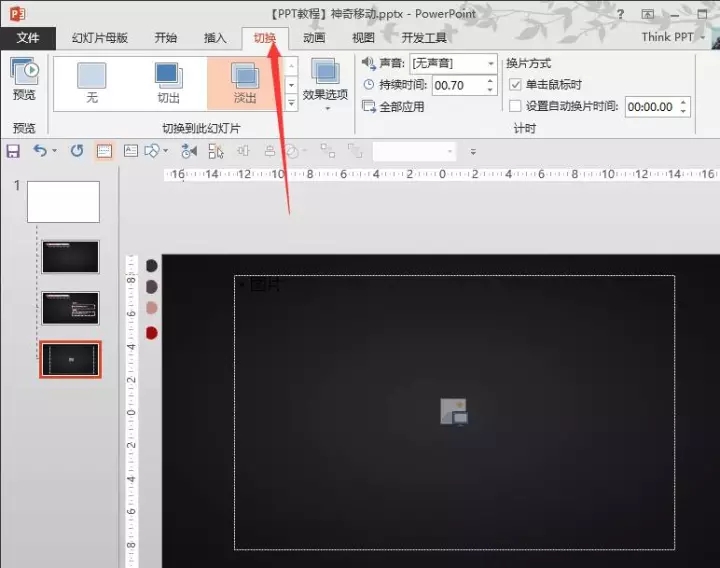Open the Sound (声音) dropdown
Viewport: 720px width, 568px height.
tap(453, 64)
